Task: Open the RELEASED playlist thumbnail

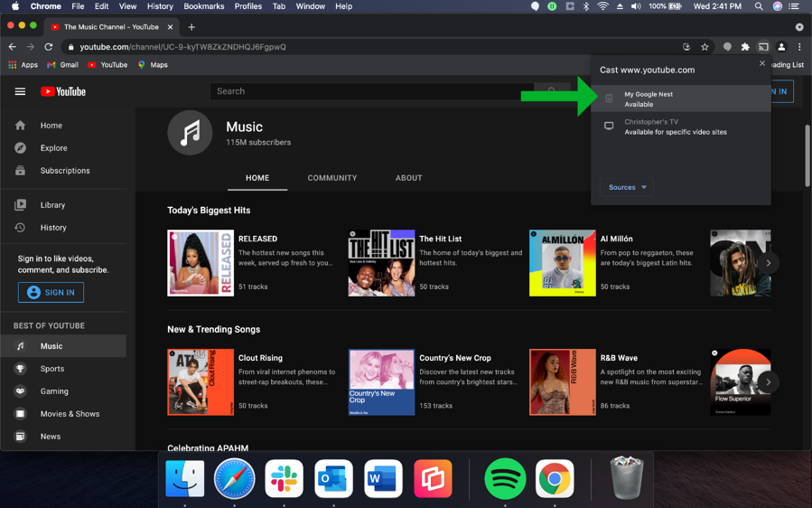Action: pos(201,263)
